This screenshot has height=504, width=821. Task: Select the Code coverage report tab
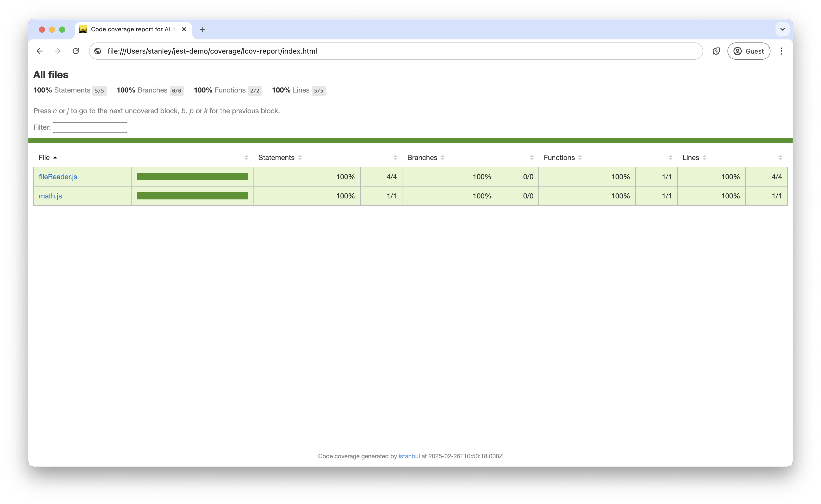(133, 29)
